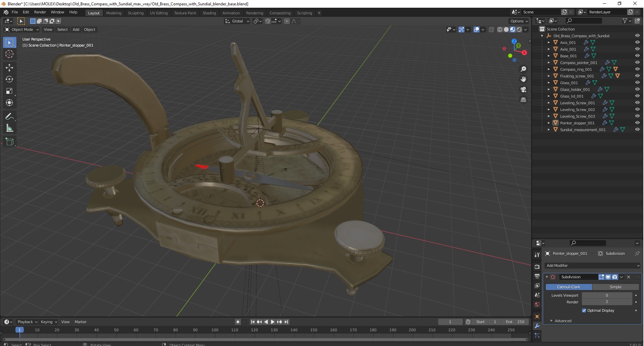Open the World properties tab
The width and height of the screenshot is (644, 346).
[537, 304]
